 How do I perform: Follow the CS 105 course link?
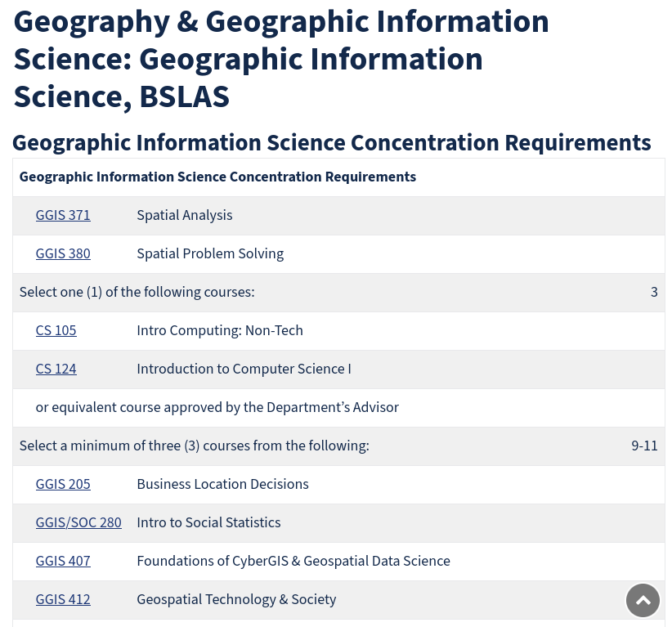56,331
